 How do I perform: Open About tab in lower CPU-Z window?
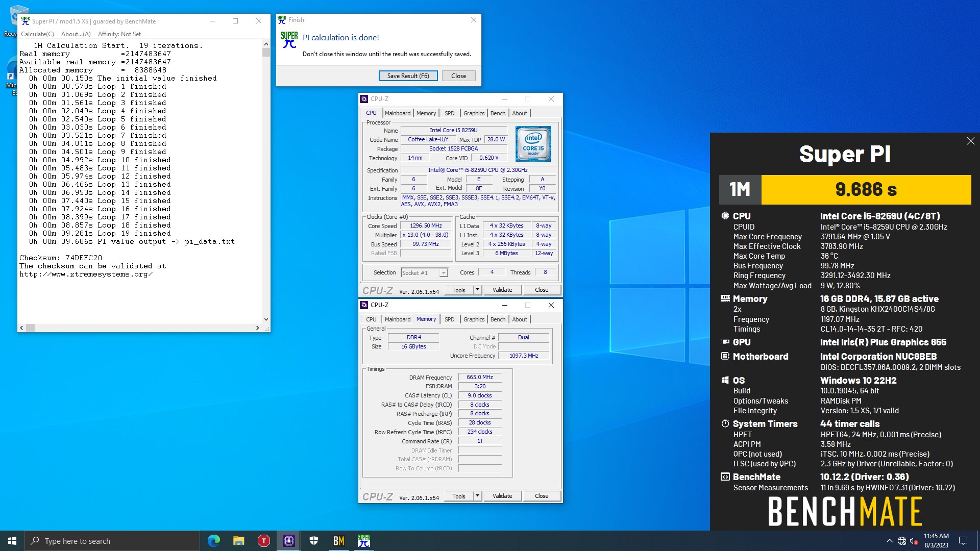[520, 319]
